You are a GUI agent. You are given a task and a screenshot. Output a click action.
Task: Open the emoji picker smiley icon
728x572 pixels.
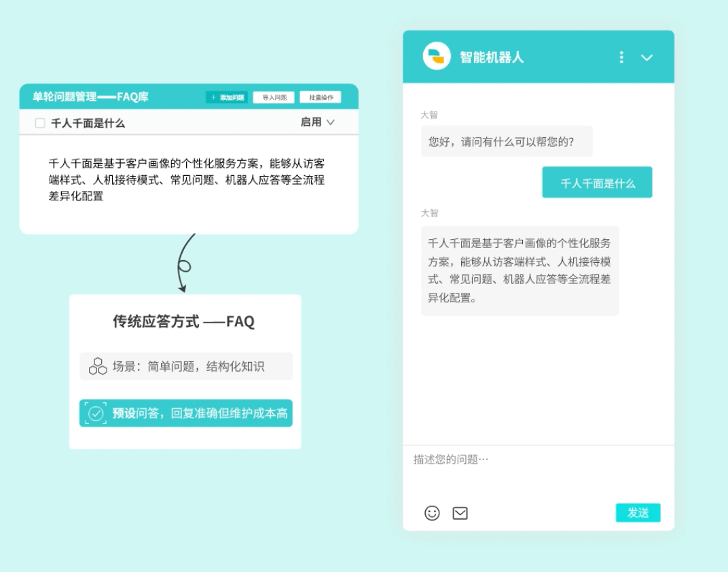pos(432,513)
